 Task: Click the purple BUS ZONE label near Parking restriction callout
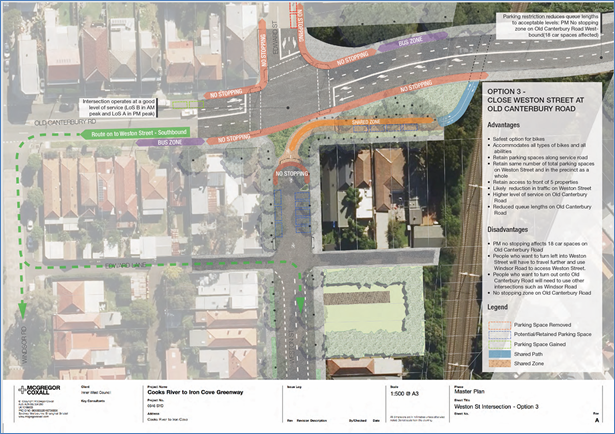click(x=412, y=42)
